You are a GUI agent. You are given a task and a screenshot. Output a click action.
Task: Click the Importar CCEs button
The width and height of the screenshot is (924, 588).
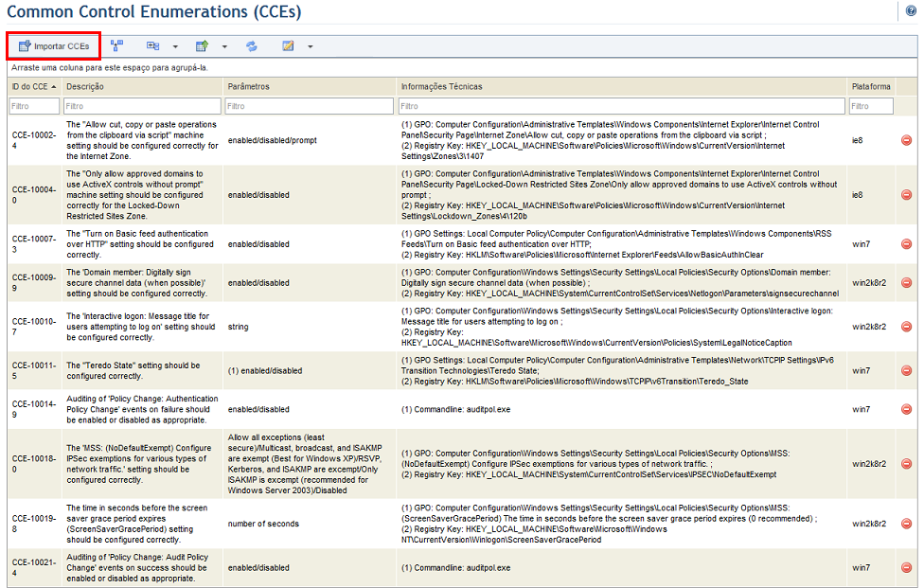pos(54,46)
